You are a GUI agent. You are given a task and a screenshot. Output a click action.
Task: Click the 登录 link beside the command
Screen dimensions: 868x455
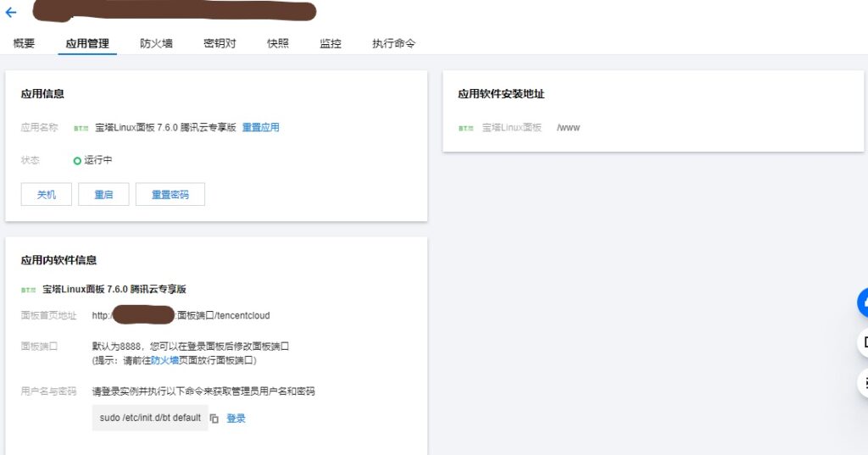pos(236,419)
